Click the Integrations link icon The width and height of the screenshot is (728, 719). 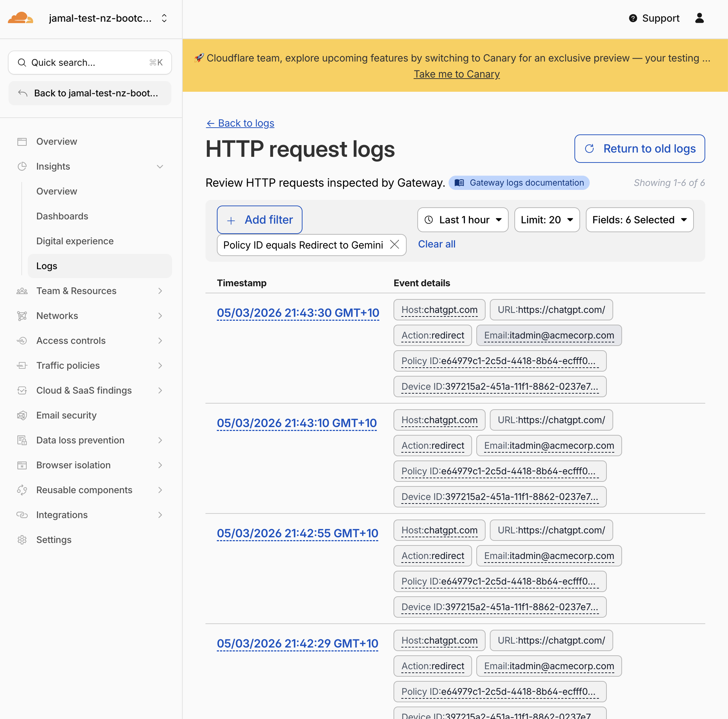tap(22, 515)
